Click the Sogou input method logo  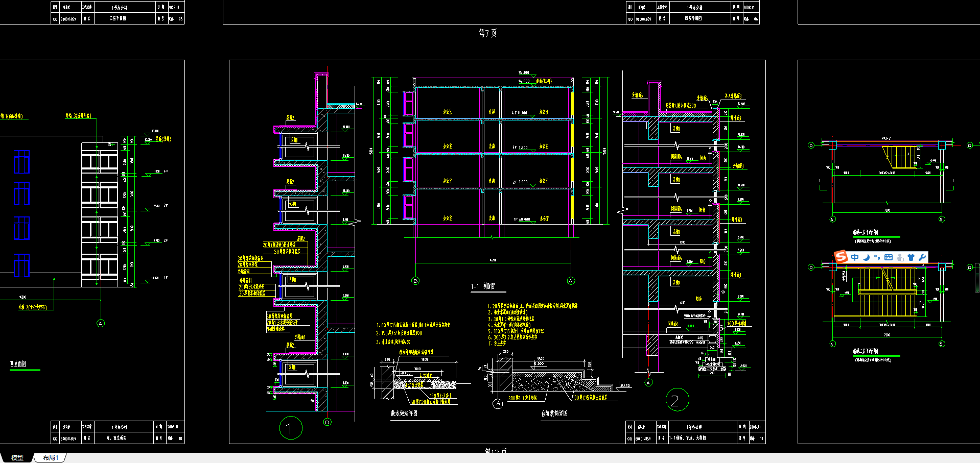[841, 257]
